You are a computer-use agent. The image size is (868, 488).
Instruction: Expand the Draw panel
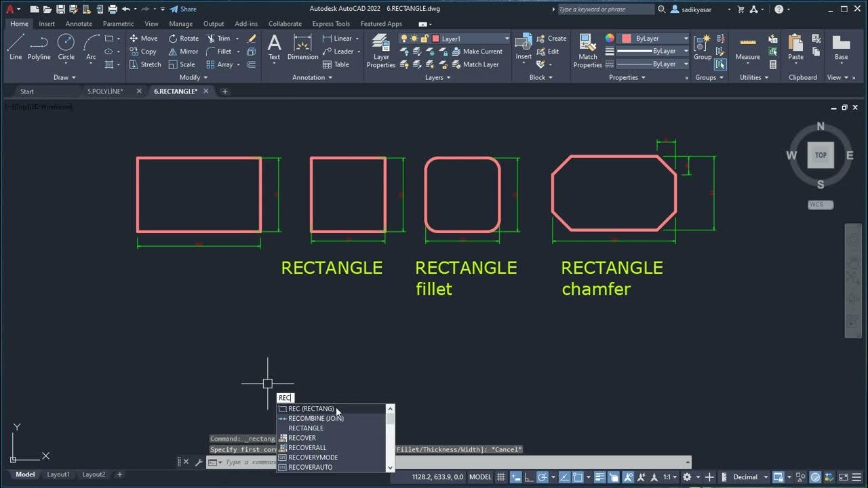click(64, 77)
